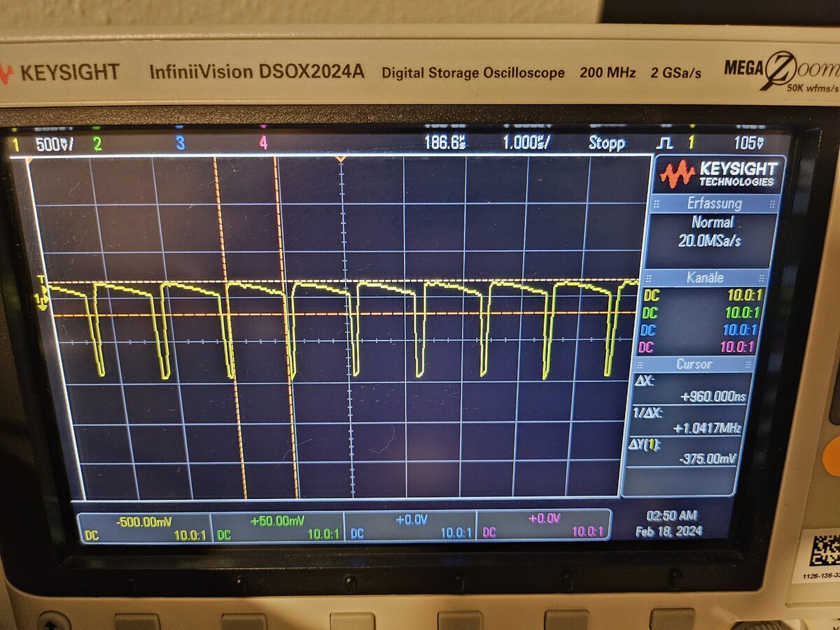Tap the blue DC coupling entry in Kanäle
Screen dimensions: 840x630
649,330
